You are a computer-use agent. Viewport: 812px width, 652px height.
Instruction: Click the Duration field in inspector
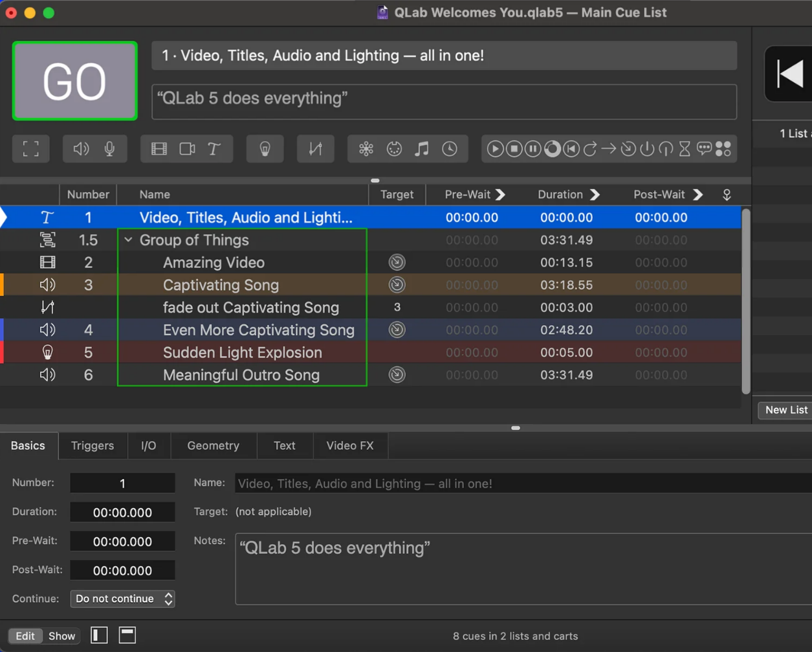pyautogui.click(x=122, y=512)
